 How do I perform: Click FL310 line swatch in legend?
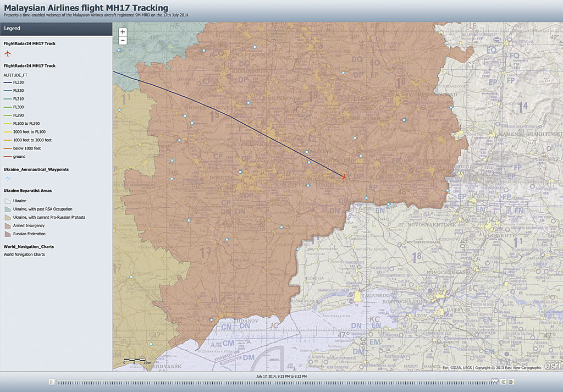click(x=8, y=99)
